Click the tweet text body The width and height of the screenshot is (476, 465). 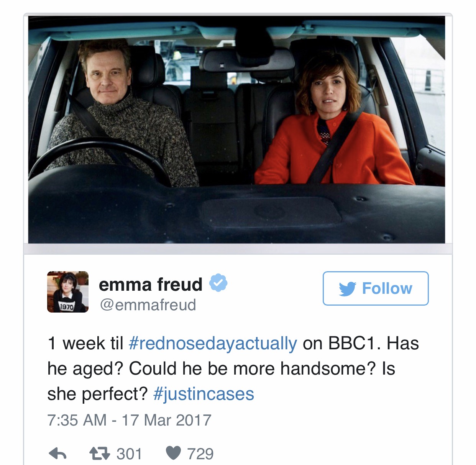(233, 368)
